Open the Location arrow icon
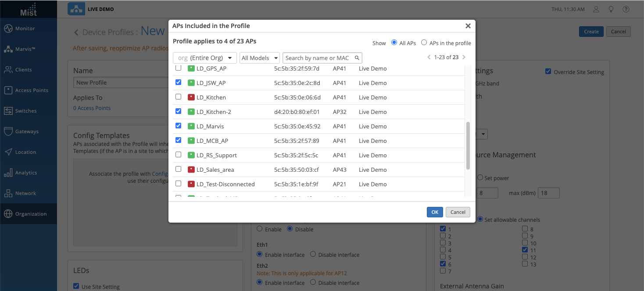The height and width of the screenshot is (291, 644). tap(8, 152)
